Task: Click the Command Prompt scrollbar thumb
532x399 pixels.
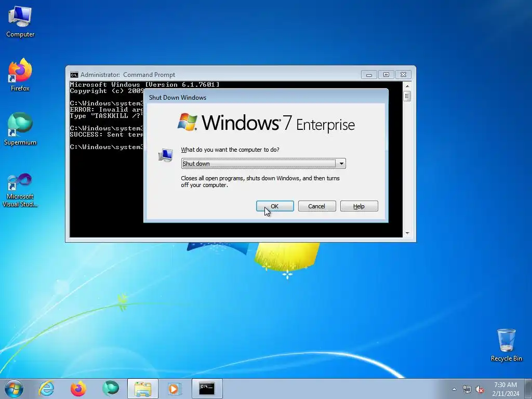Action: tap(407, 96)
